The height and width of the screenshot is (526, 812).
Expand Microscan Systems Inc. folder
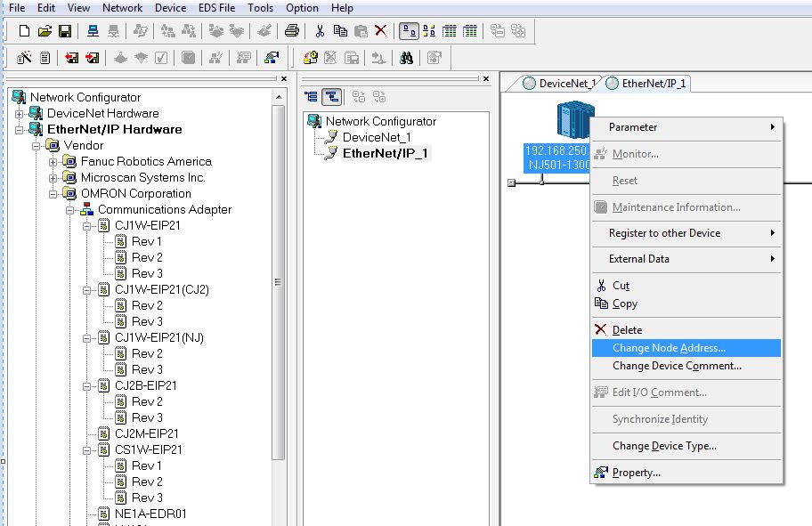coord(53,178)
